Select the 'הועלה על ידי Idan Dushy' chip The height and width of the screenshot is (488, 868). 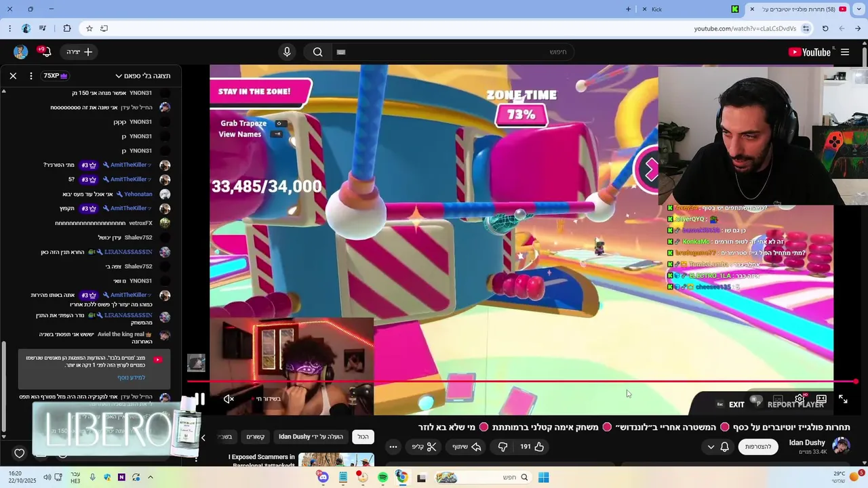(x=311, y=436)
